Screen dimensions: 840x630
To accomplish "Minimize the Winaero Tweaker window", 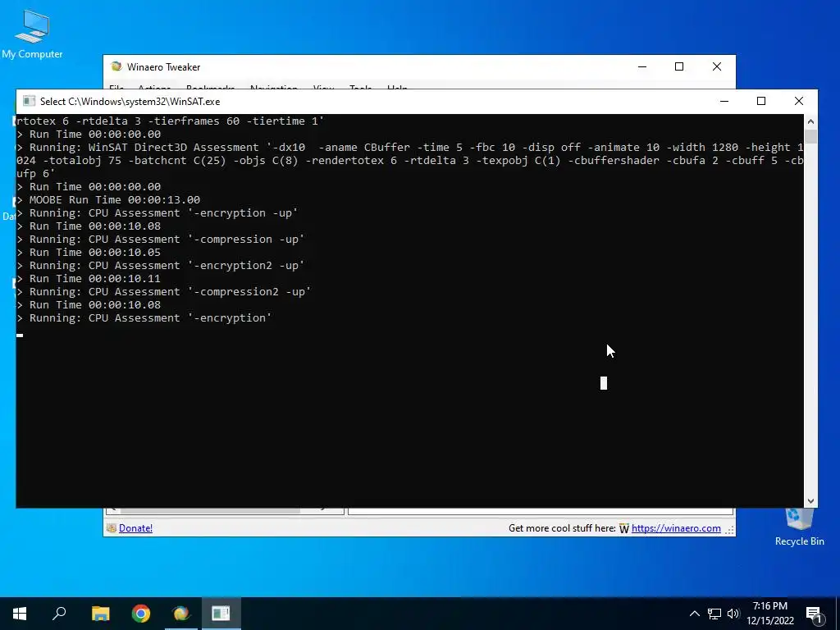I will click(x=642, y=66).
